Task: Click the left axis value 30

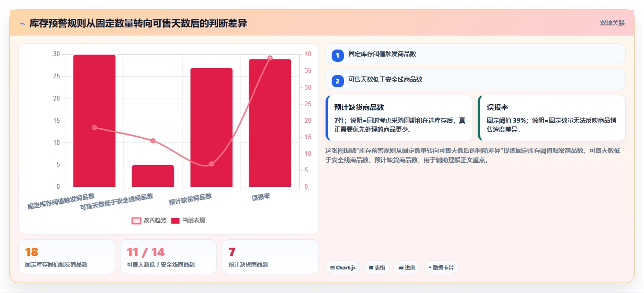Action: [56, 54]
